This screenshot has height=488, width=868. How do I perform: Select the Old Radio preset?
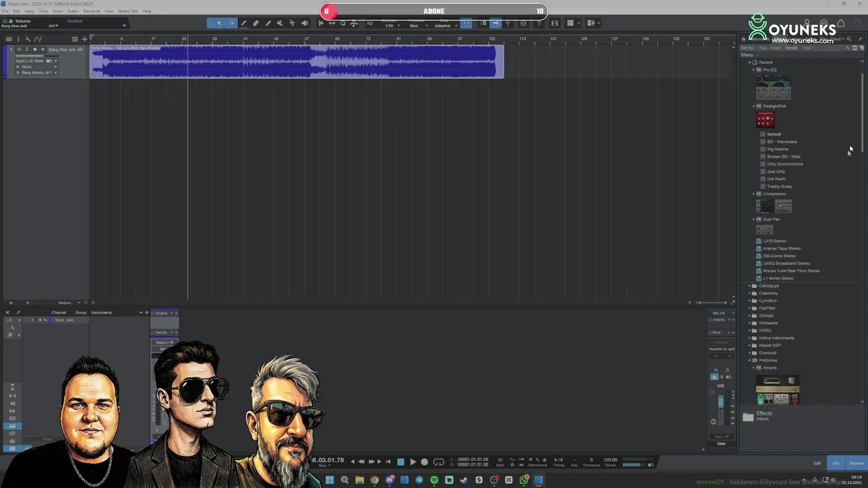[x=776, y=179]
